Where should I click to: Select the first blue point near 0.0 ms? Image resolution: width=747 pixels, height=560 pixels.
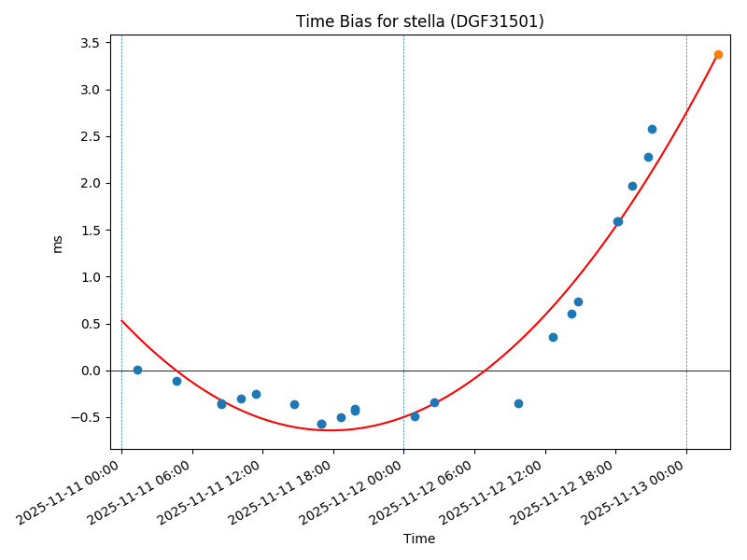pos(137,370)
